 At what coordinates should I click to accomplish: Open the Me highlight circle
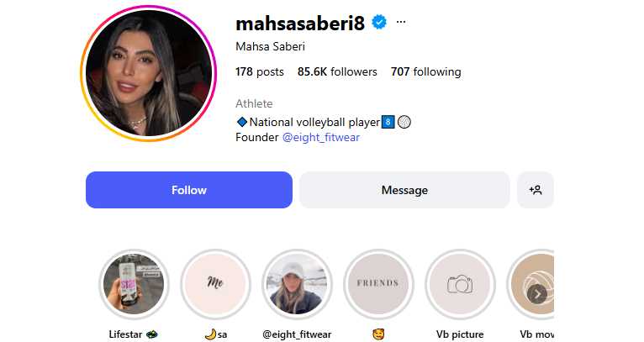[x=215, y=284]
